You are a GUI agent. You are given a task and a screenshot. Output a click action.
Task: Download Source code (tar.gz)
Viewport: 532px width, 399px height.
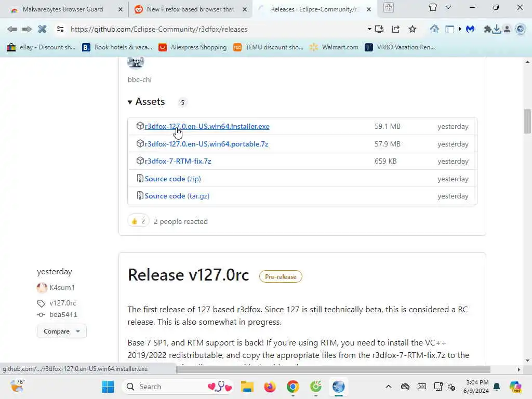[x=177, y=196]
